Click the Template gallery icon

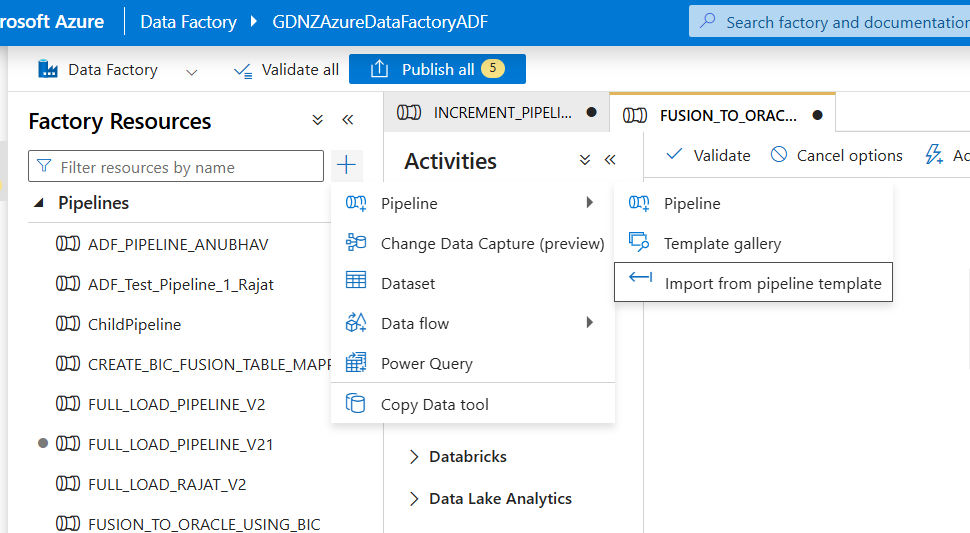pos(638,241)
